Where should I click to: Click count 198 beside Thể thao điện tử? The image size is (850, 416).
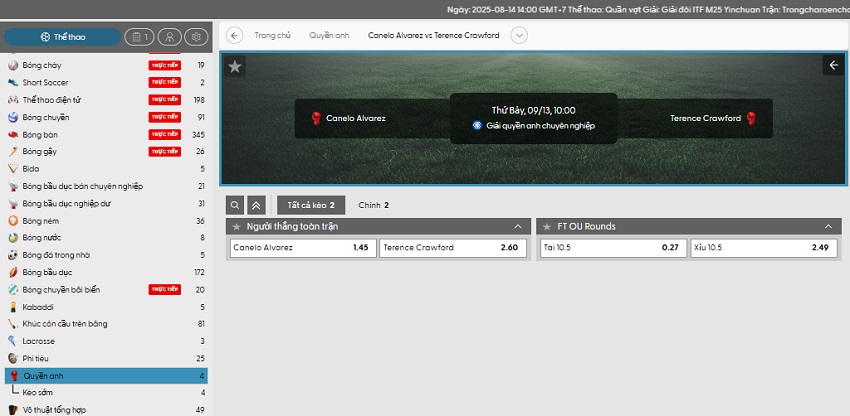click(x=199, y=100)
